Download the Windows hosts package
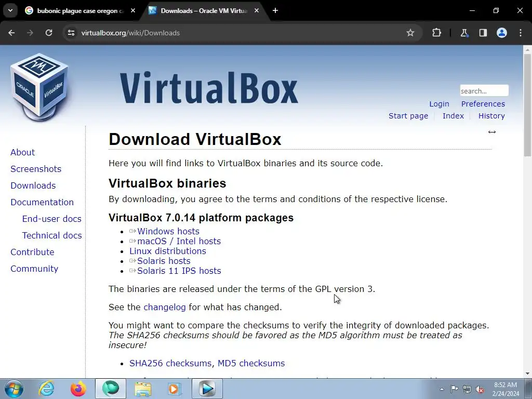Screen dimensions: 532x399 (168, 231)
